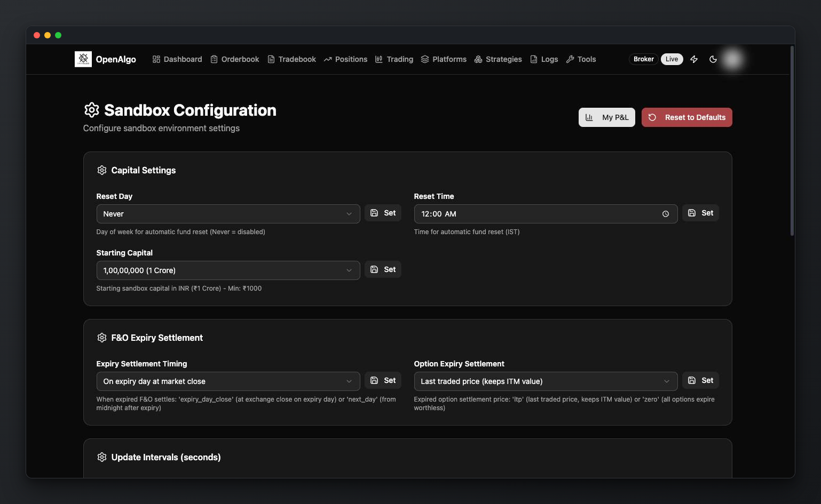821x504 pixels.
Task: Open the Option Expiry Settlement dropdown
Action: pyautogui.click(x=546, y=381)
